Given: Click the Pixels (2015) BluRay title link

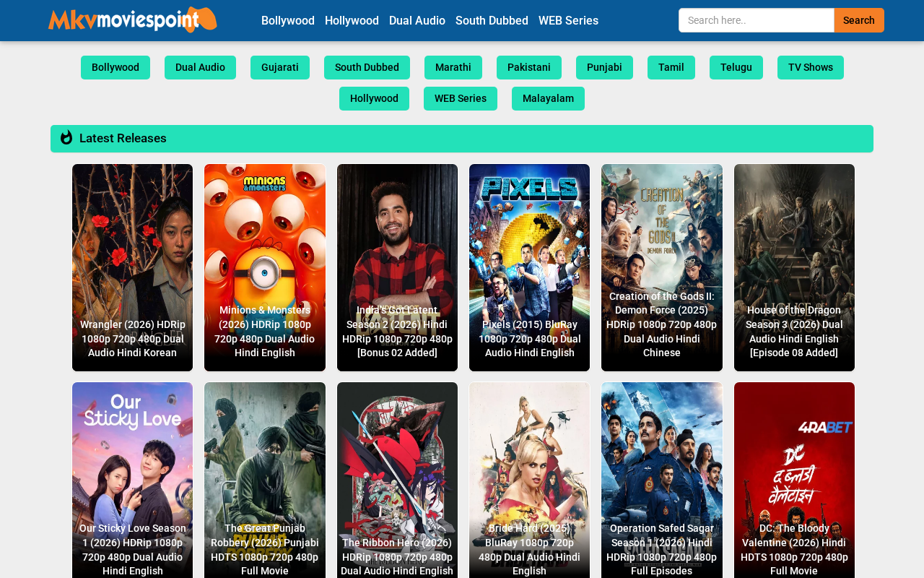Looking at the screenshot, I should coord(529,339).
